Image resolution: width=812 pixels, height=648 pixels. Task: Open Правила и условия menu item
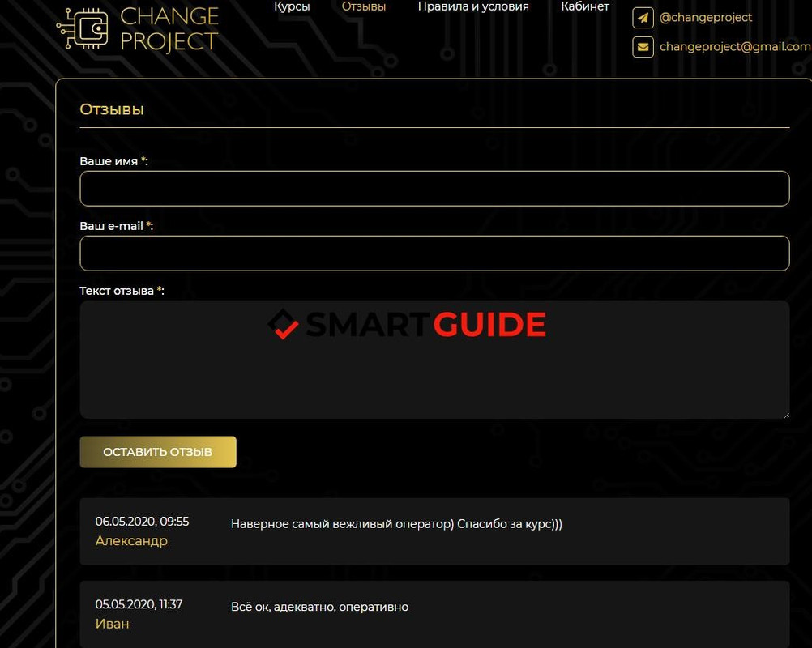pyautogui.click(x=473, y=6)
